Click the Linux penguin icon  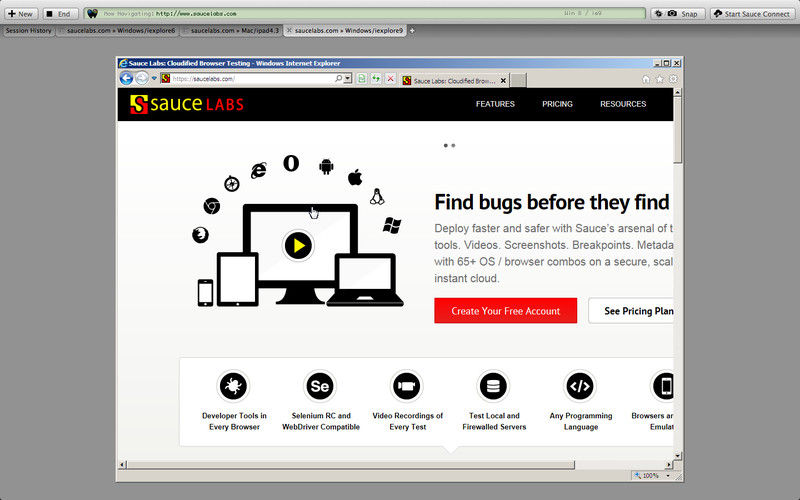(377, 196)
